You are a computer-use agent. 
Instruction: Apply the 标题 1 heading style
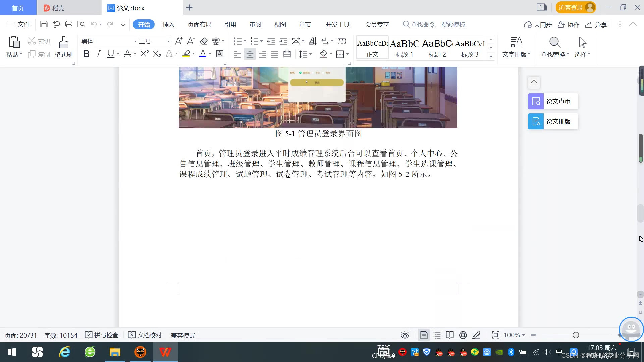tap(405, 48)
